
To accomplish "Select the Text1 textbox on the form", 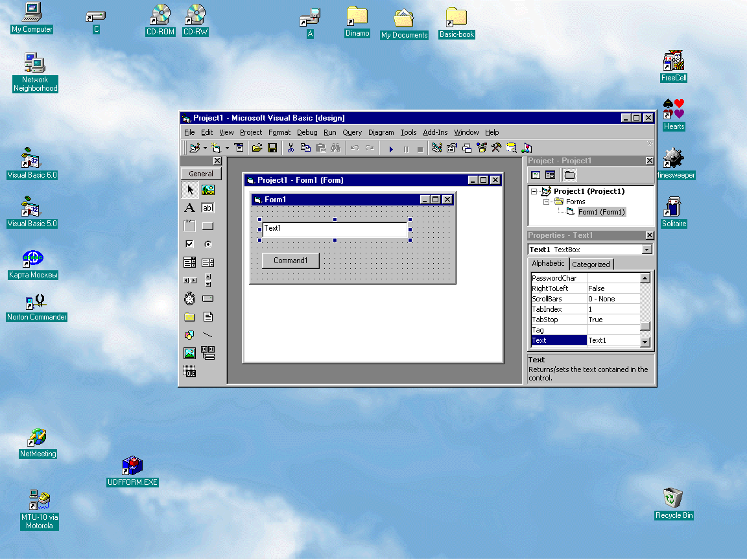I will click(335, 229).
